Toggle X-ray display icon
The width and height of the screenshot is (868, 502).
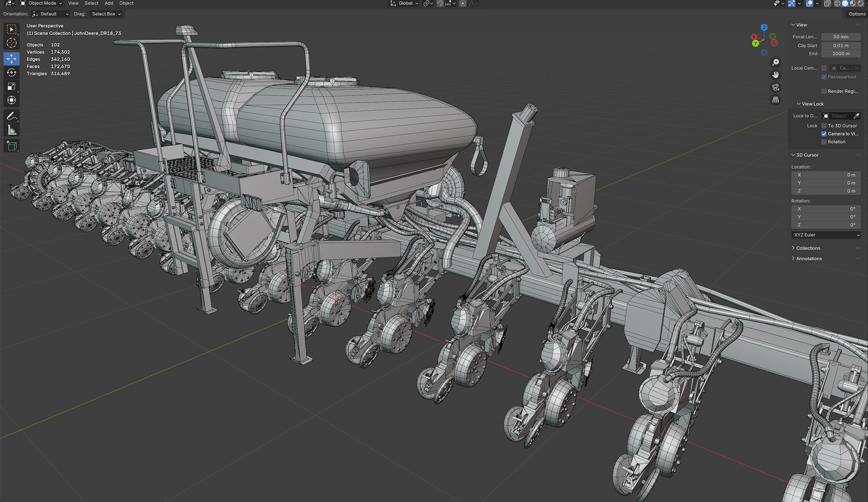click(x=827, y=3)
